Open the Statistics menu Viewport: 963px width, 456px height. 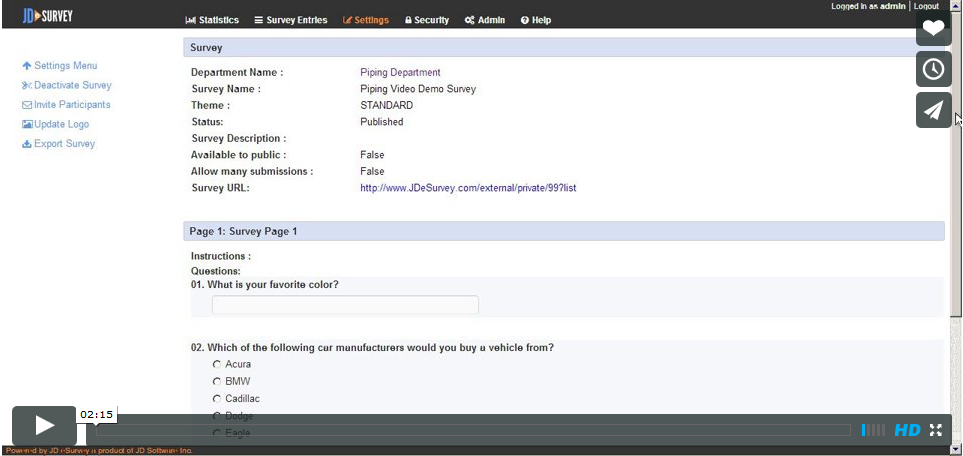tap(212, 20)
